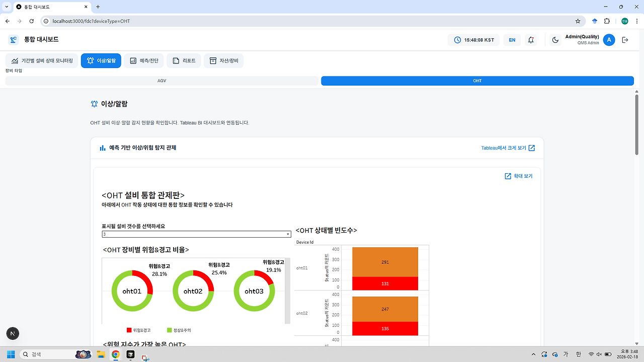644x362 pixels.
Task: Click oht01 red bar segment 131
Action: 385,283
